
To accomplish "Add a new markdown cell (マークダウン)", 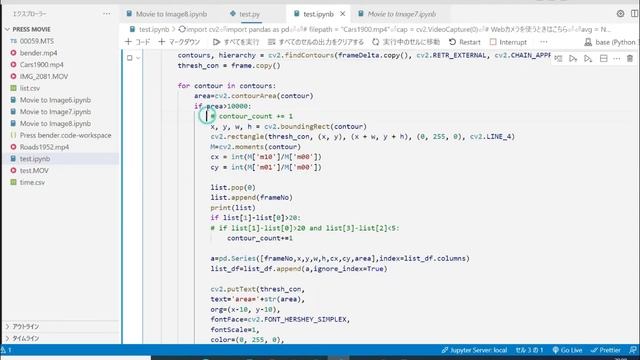I will tap(179, 42).
